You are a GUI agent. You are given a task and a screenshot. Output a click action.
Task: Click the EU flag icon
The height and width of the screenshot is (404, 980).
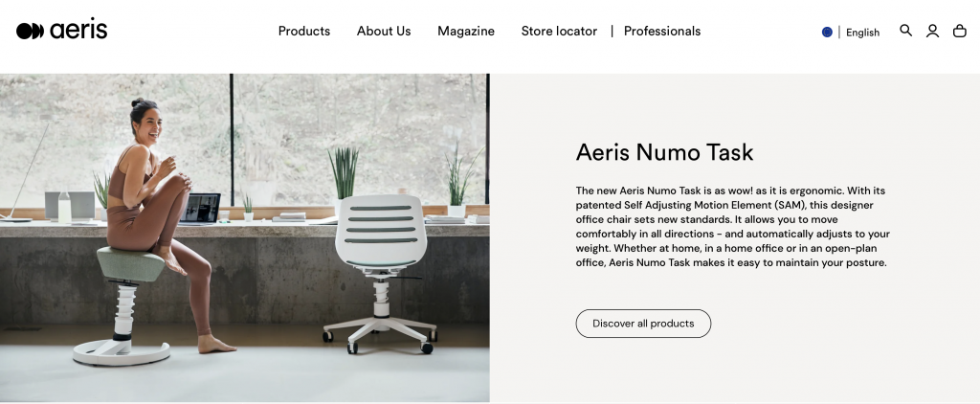click(x=827, y=32)
